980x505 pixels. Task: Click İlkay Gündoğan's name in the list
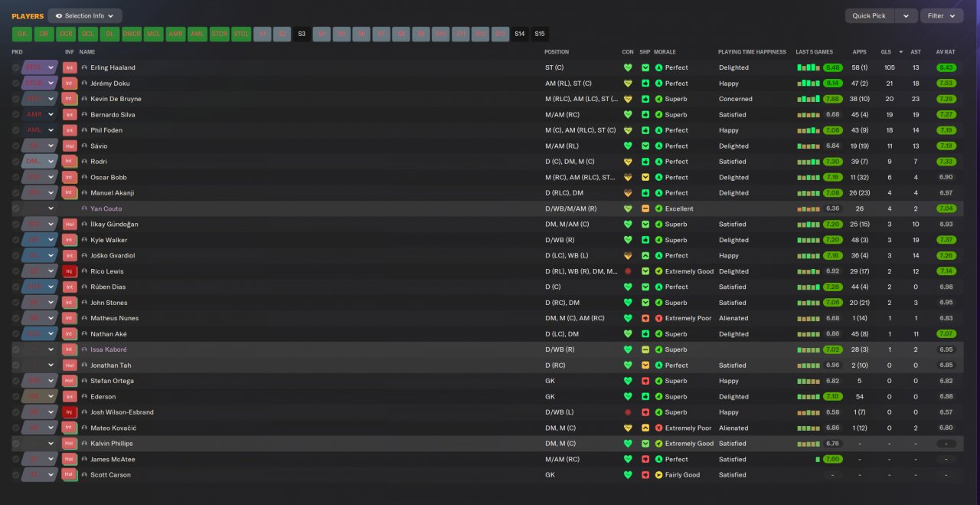coord(114,225)
